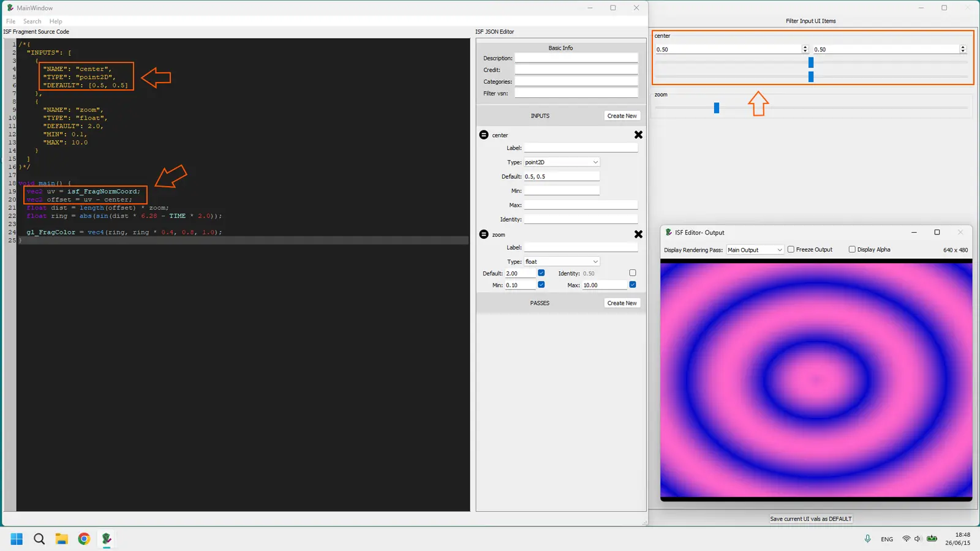Click line 24 gl_FragColor code
Image resolution: width=980 pixels, height=551 pixels.
point(124,232)
